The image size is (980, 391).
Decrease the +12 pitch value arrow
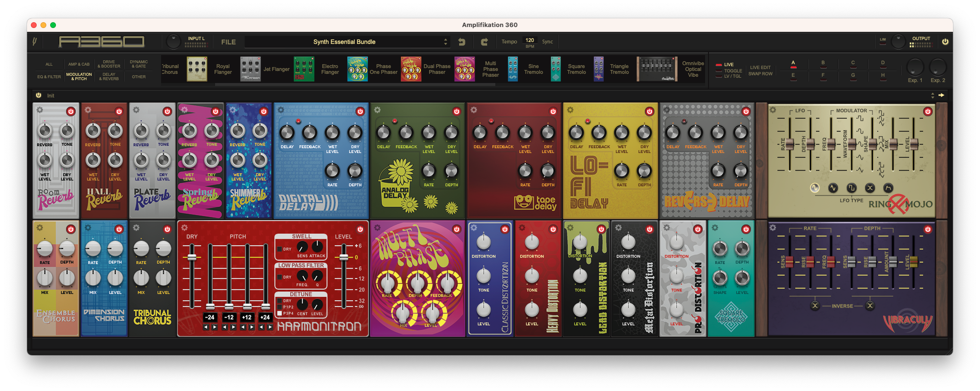point(243,327)
